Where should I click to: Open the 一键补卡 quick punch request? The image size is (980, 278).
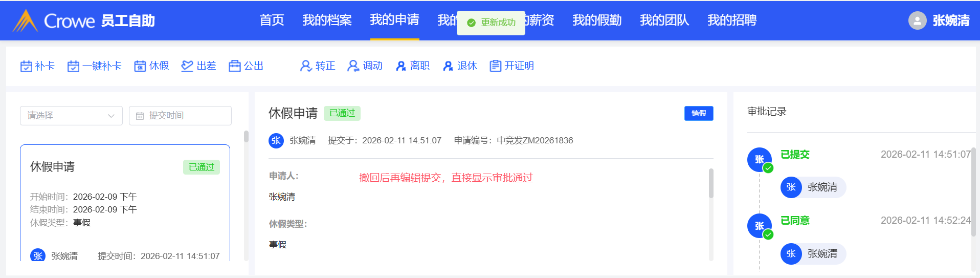(x=95, y=66)
